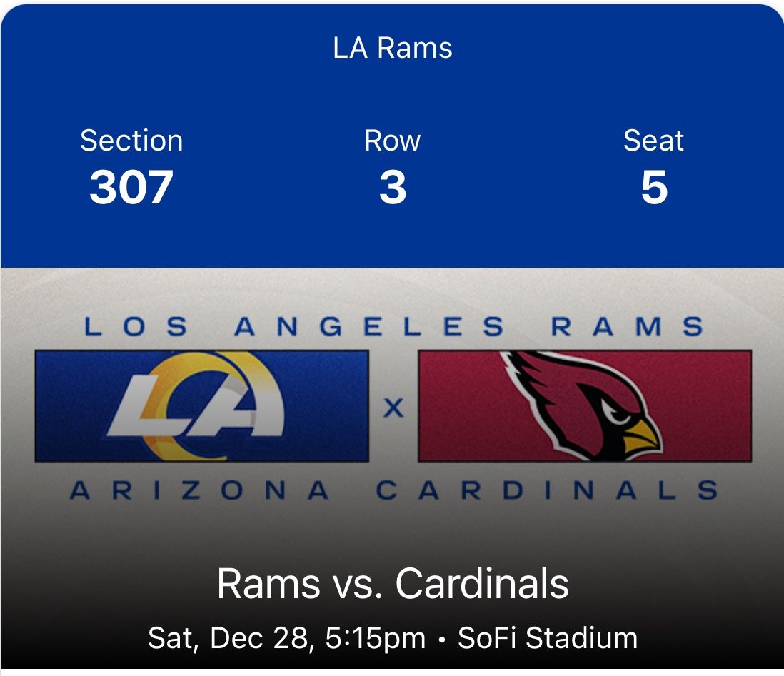Click the "Section" label
This screenshot has height=676, width=784.
(131, 140)
